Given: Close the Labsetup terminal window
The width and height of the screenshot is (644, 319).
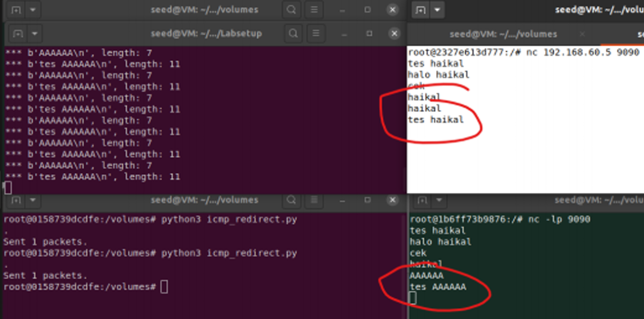Looking at the screenshot, I should click(x=394, y=34).
